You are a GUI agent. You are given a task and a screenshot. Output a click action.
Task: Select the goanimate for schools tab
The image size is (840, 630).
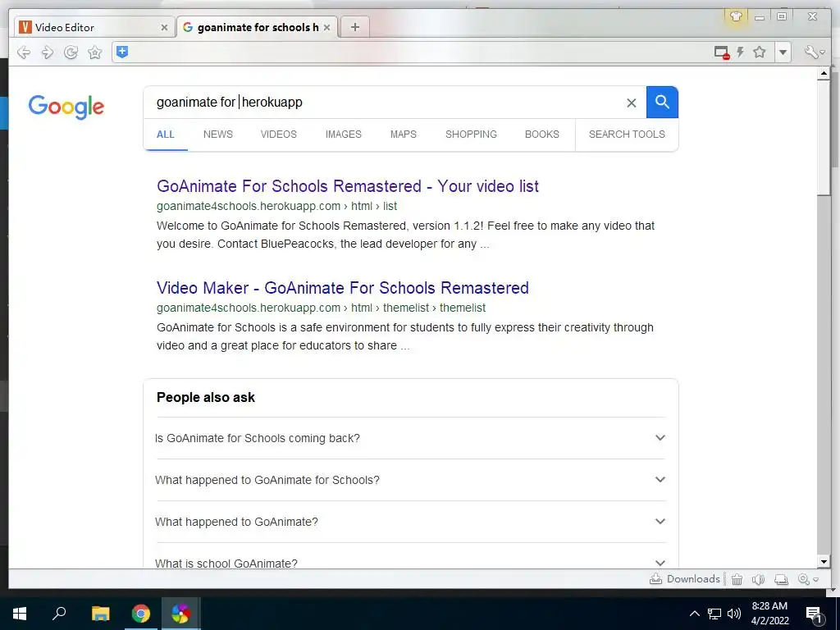[x=257, y=27]
